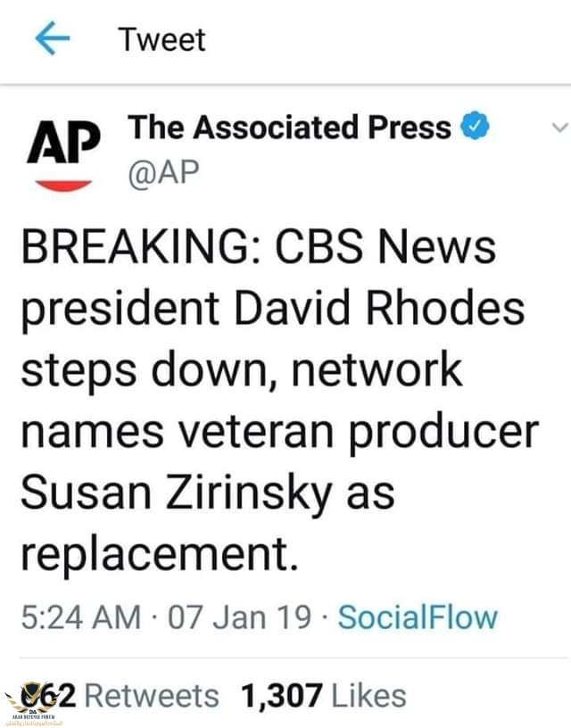View the list of Retweets
This screenshot has height=728, width=571.
[152, 695]
